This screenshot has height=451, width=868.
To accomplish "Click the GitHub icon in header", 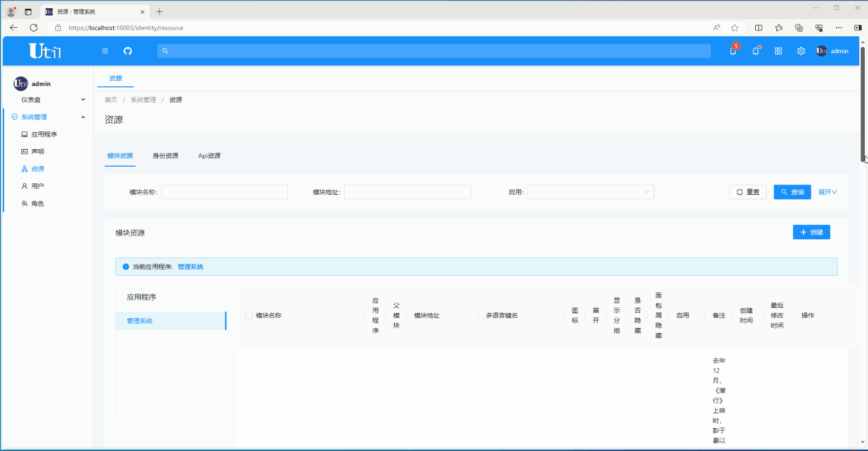I will pyautogui.click(x=127, y=51).
